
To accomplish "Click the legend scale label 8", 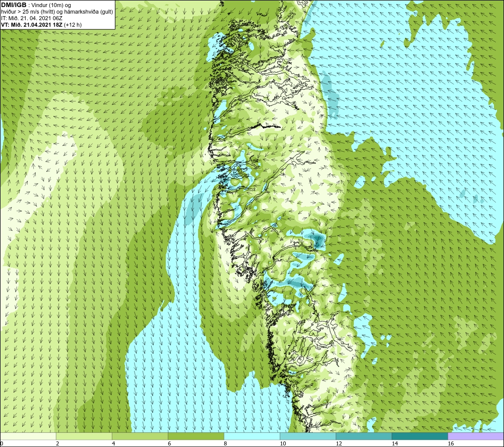I will coord(225,444).
